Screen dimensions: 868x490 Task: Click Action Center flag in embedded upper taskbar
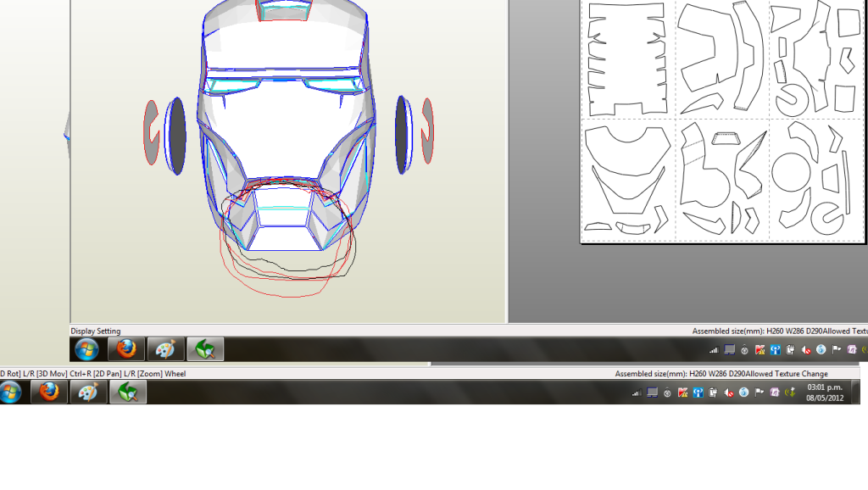point(837,350)
